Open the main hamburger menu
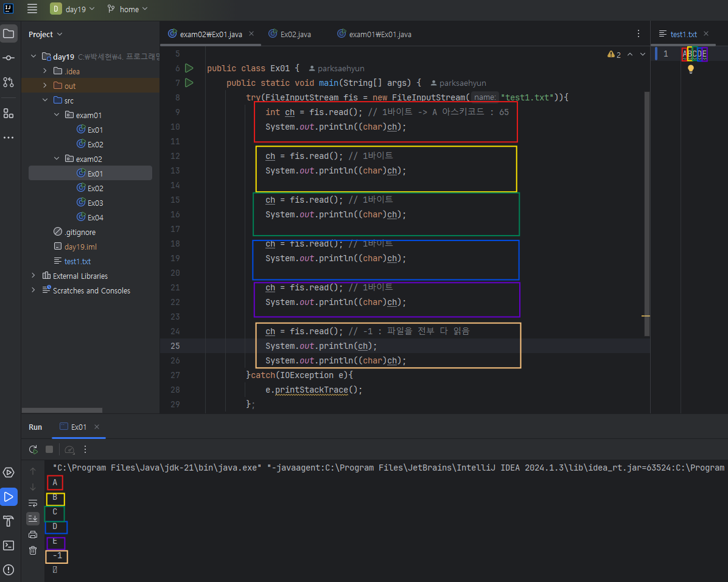This screenshot has height=582, width=728. (x=32, y=9)
